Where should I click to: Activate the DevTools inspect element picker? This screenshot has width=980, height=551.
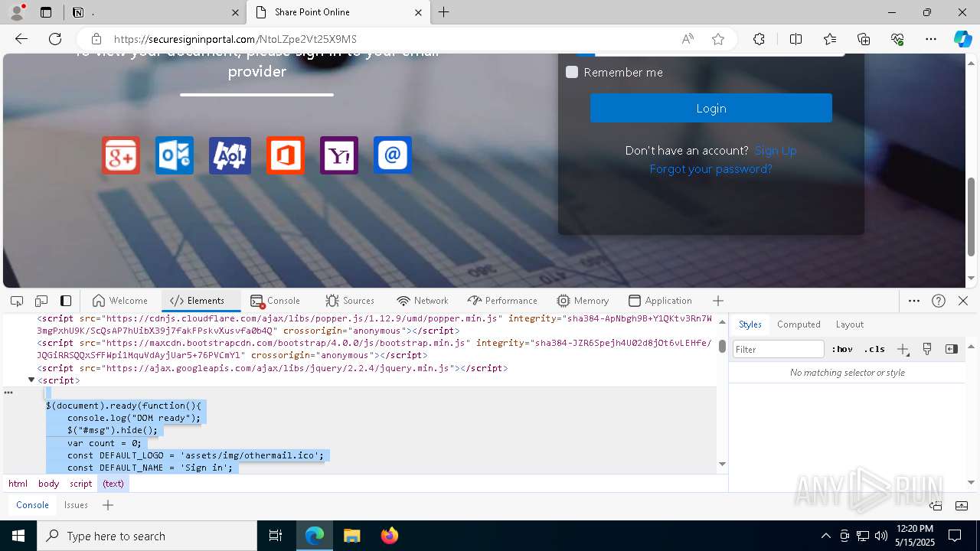(x=17, y=301)
